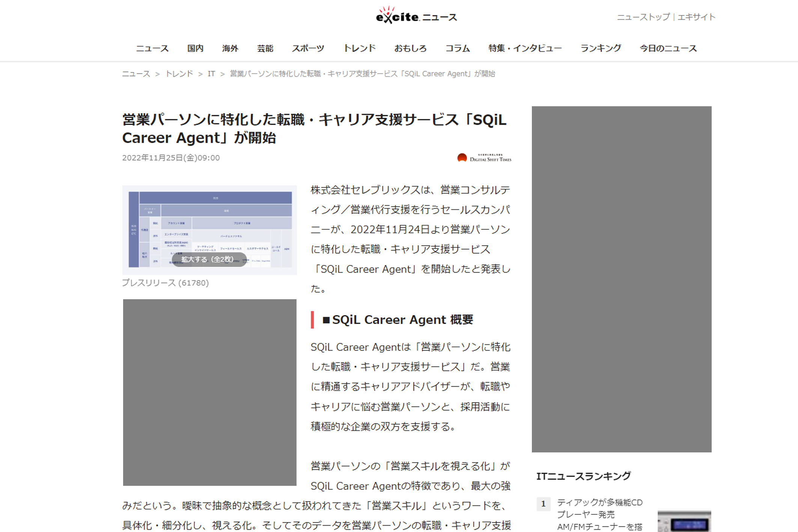The image size is (798, 532).
Task: Click the ■SQiL Career Agent 概要 heading
Action: [x=398, y=320]
